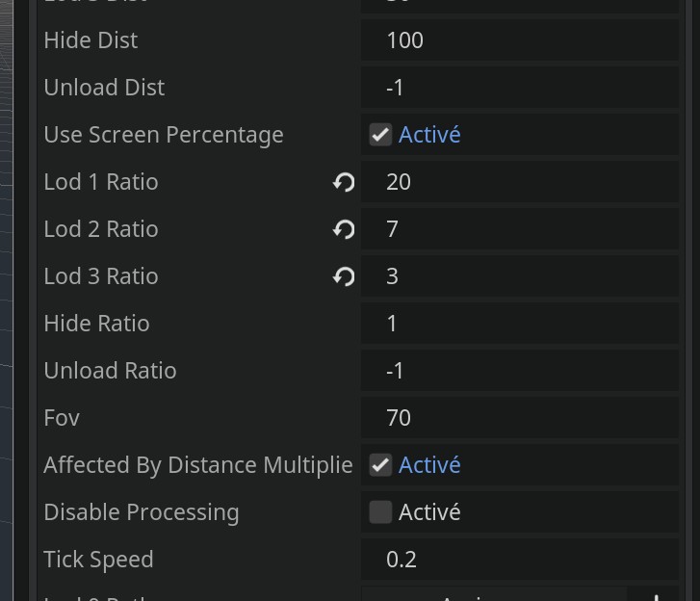700x601 pixels.
Task: Select the Lod 1 Ratio field
Action: [x=520, y=182]
